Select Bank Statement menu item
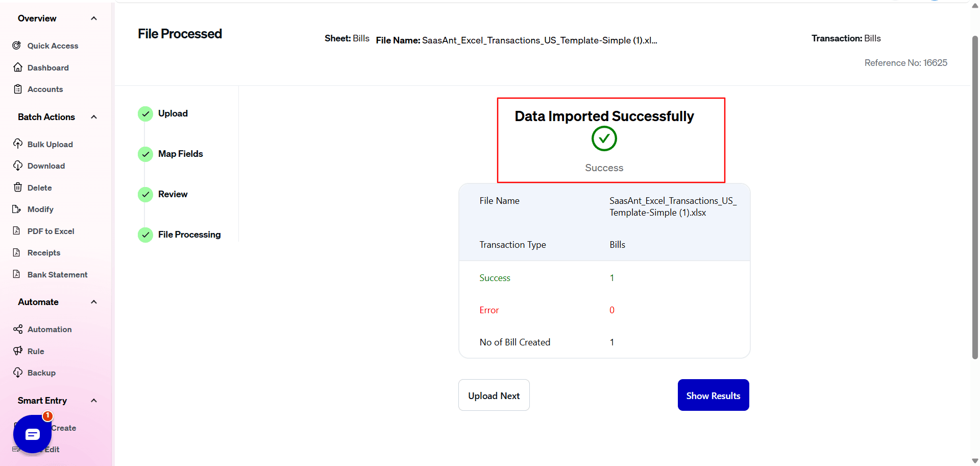The width and height of the screenshot is (980, 466). [57, 274]
